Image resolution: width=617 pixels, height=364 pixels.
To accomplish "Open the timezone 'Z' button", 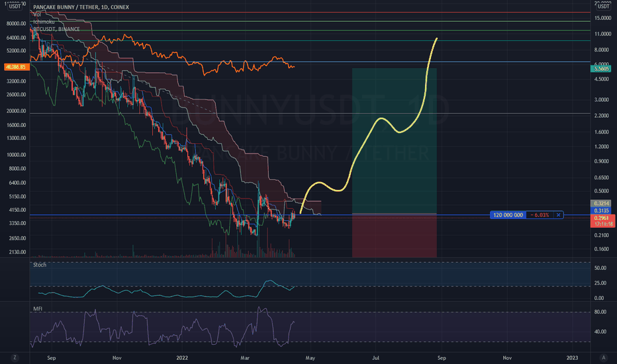I will click(15, 357).
